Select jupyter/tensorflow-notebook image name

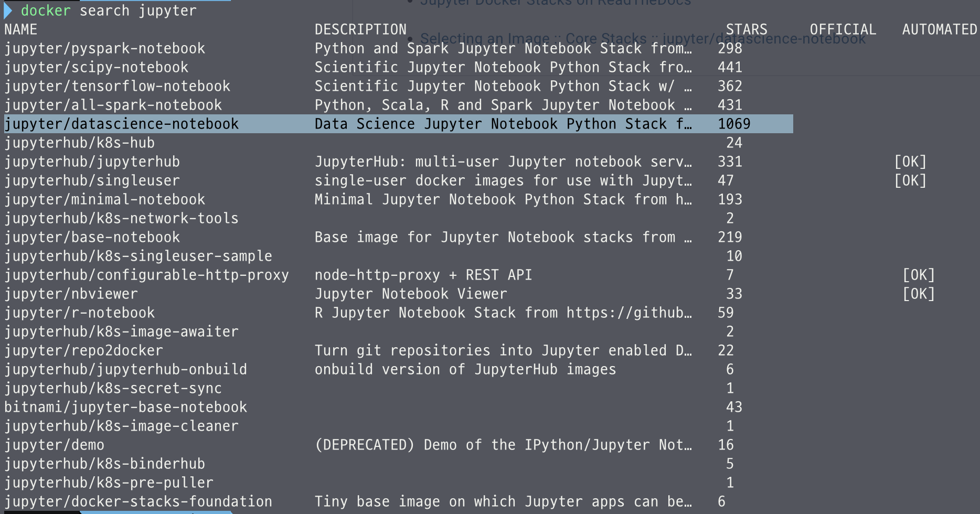(117, 86)
